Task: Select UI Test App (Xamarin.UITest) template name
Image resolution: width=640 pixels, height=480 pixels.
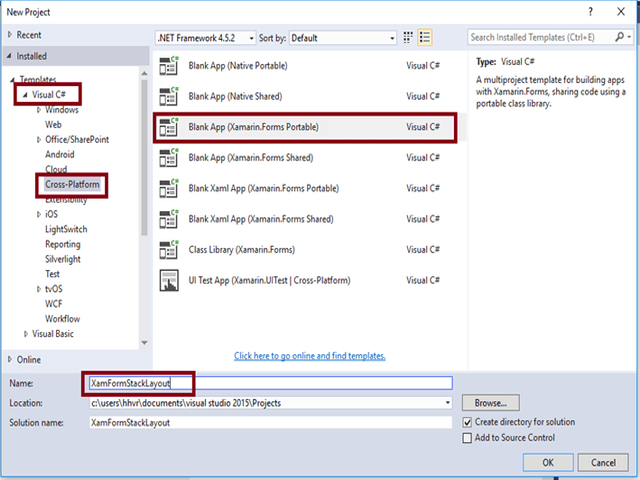Action: pos(269,280)
